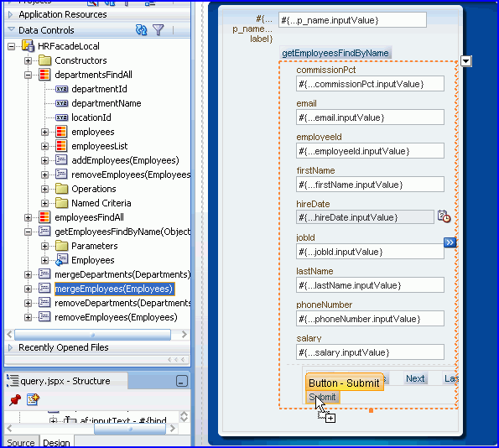This screenshot has height=448, width=499.
Task: Switch to the Design tab
Action: [56, 443]
